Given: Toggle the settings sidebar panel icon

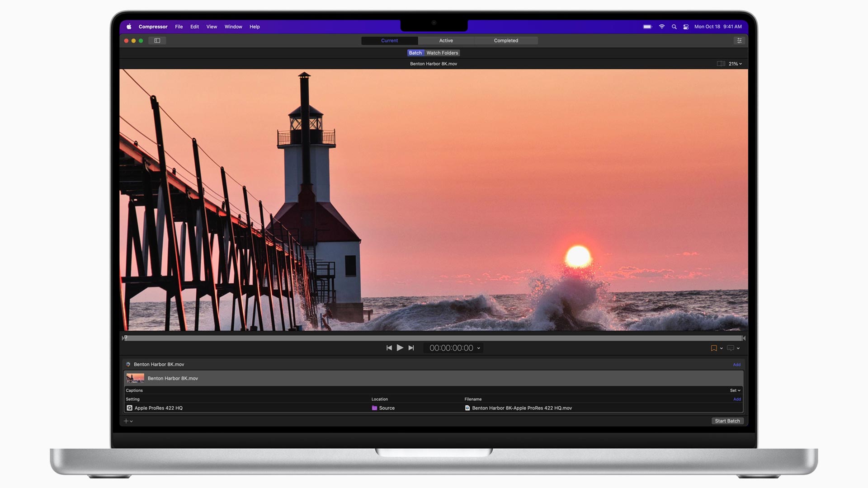Looking at the screenshot, I should [157, 41].
